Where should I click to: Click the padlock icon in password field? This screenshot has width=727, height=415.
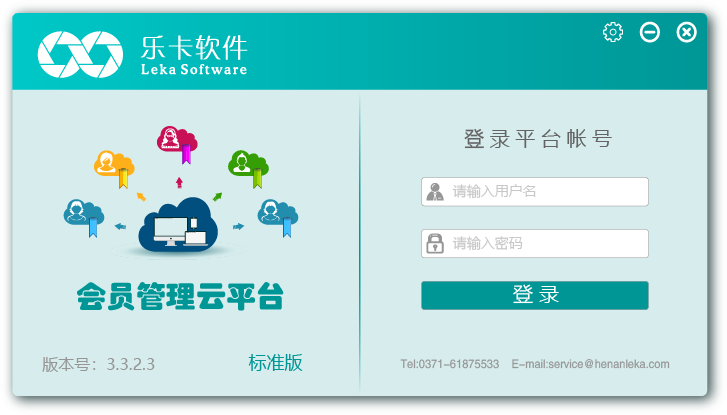pos(435,243)
